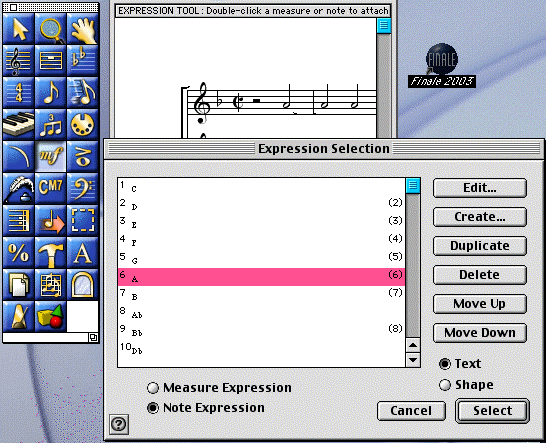546x443 pixels.
Task: Switch to the Shape radio option
Action: point(445,385)
